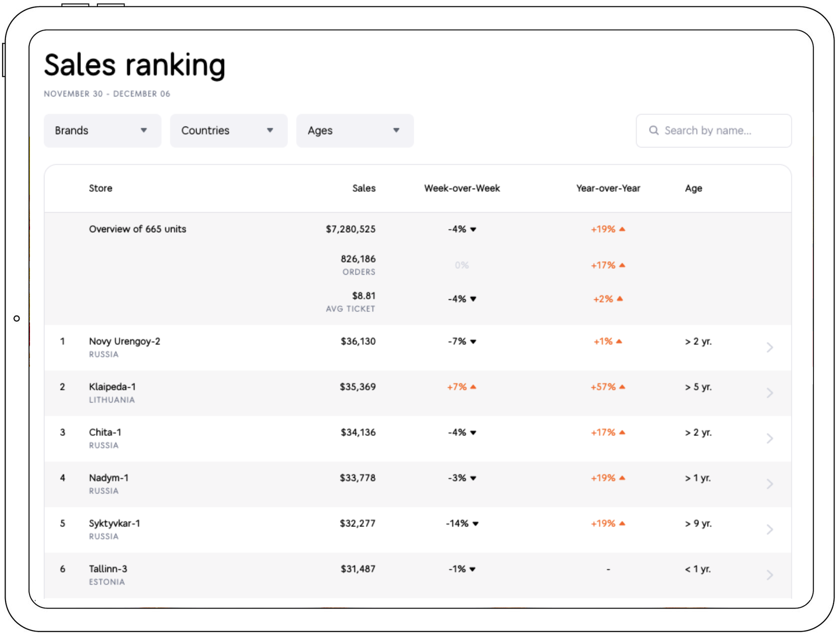The image size is (840, 638).
Task: Select the Nadym-1 store name
Action: [x=108, y=478]
